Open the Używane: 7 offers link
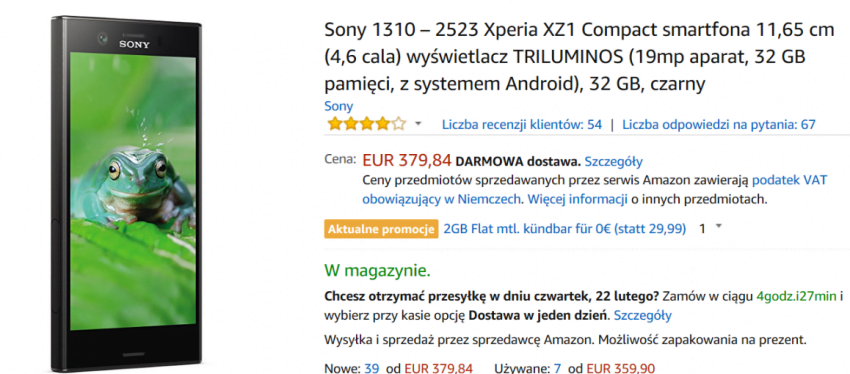The width and height of the screenshot is (850, 374). 532,368
